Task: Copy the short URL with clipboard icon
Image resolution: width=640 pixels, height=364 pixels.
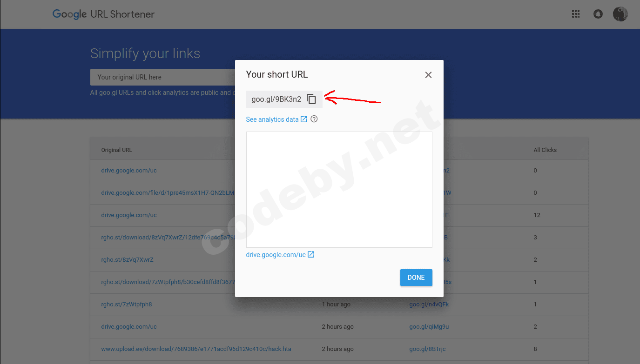Action: (311, 99)
